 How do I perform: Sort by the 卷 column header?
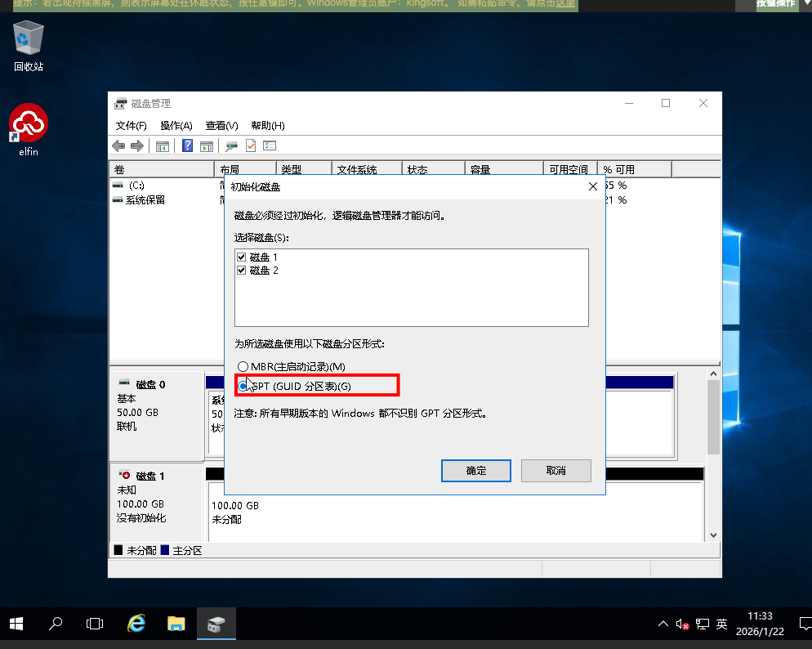coord(162,169)
